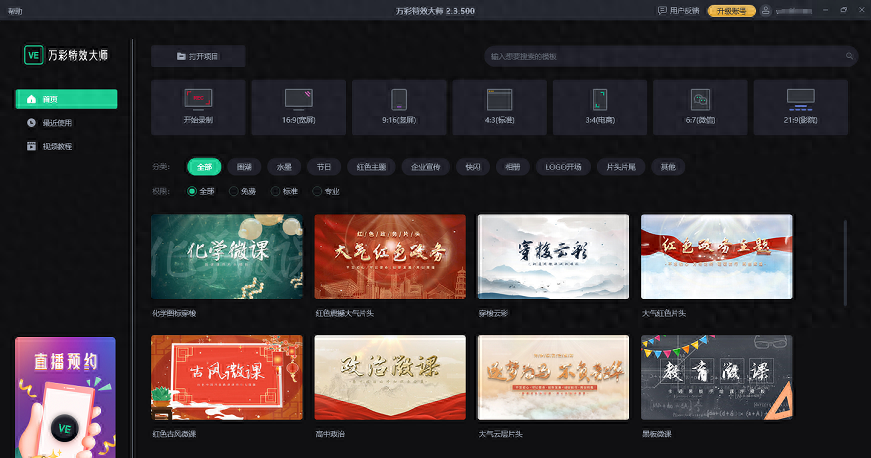Click the 化学图标穿梭 template caption
Screen dimensions: 871x458
[174, 313]
